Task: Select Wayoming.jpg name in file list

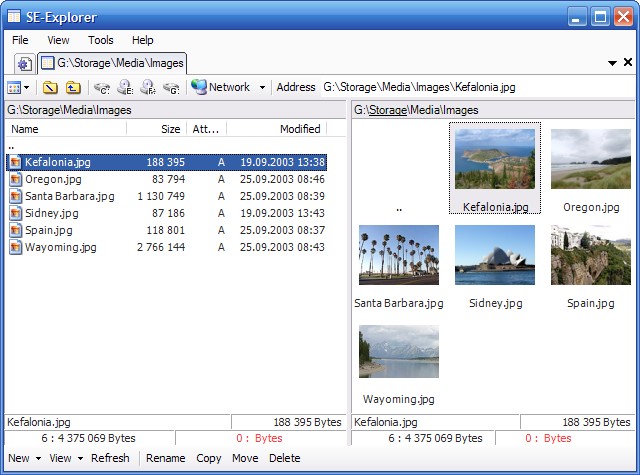Action: tap(61, 247)
